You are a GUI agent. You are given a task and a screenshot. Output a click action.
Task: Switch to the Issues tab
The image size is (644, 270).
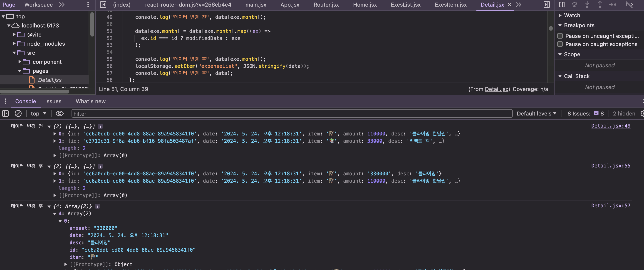53,101
